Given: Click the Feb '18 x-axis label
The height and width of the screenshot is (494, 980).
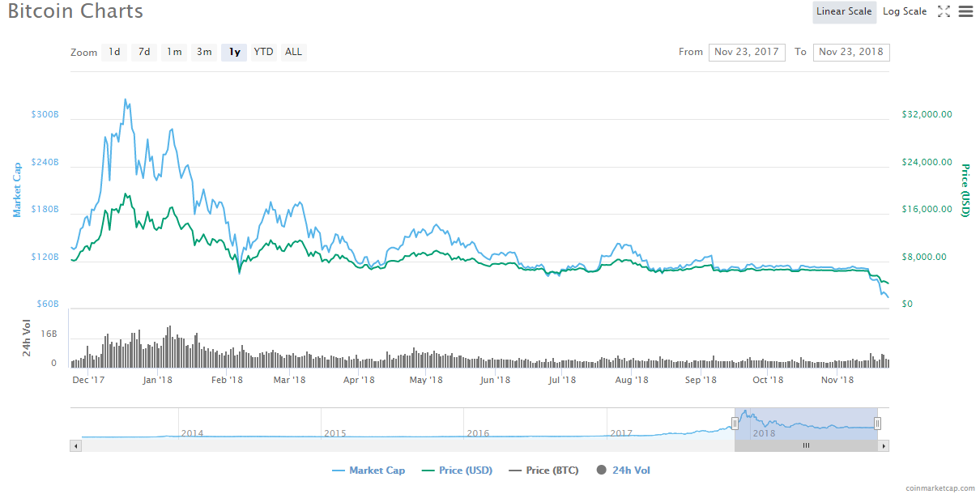Looking at the screenshot, I should [227, 380].
